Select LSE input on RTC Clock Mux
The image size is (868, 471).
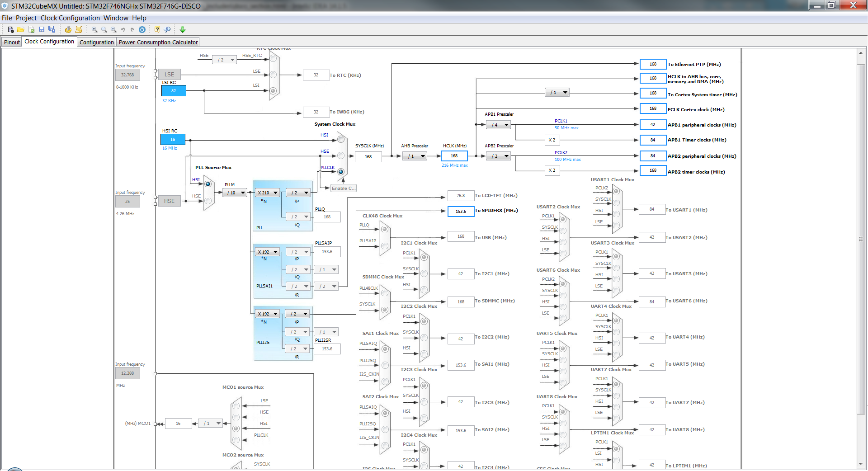tap(273, 75)
